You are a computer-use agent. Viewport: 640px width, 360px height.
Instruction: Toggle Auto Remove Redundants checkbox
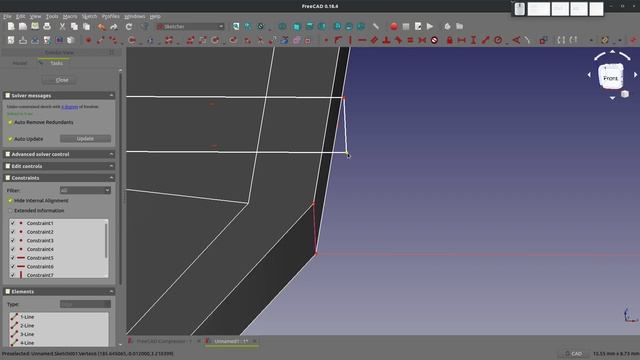click(x=10, y=122)
